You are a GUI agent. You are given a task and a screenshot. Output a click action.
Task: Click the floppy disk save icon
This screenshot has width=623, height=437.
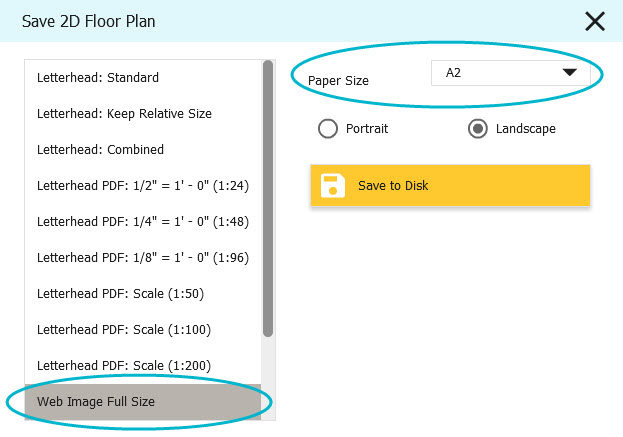[x=333, y=186]
